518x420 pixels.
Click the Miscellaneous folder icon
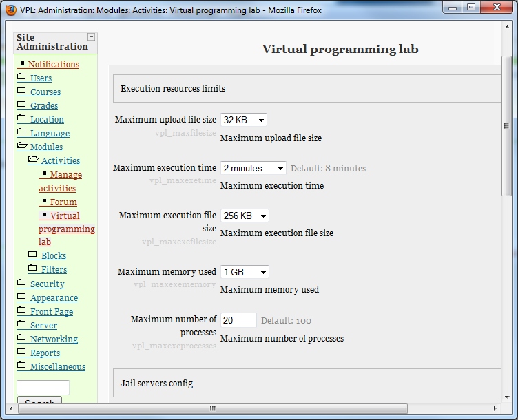coord(21,365)
